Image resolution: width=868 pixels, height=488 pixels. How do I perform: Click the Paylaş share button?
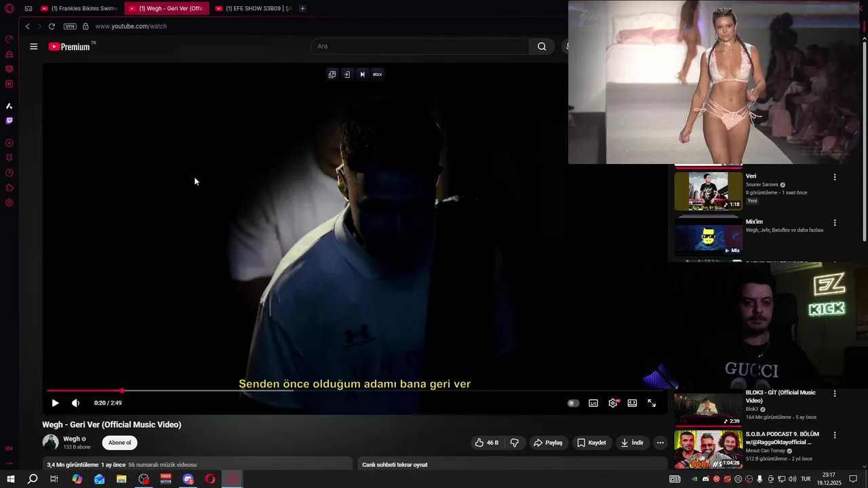pos(548,443)
